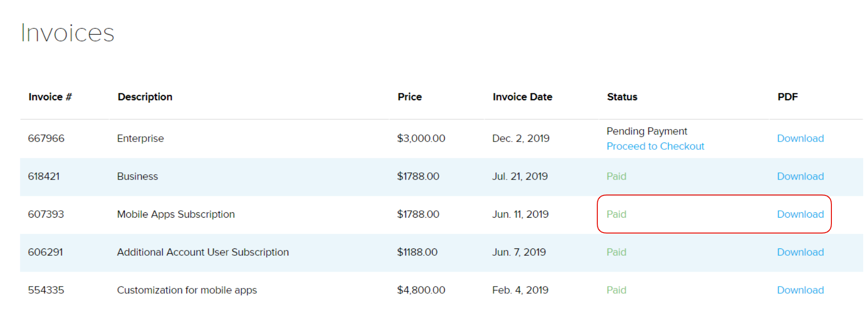The height and width of the screenshot is (312, 868).
Task: Download PDF for invoice 667966
Action: click(x=800, y=139)
